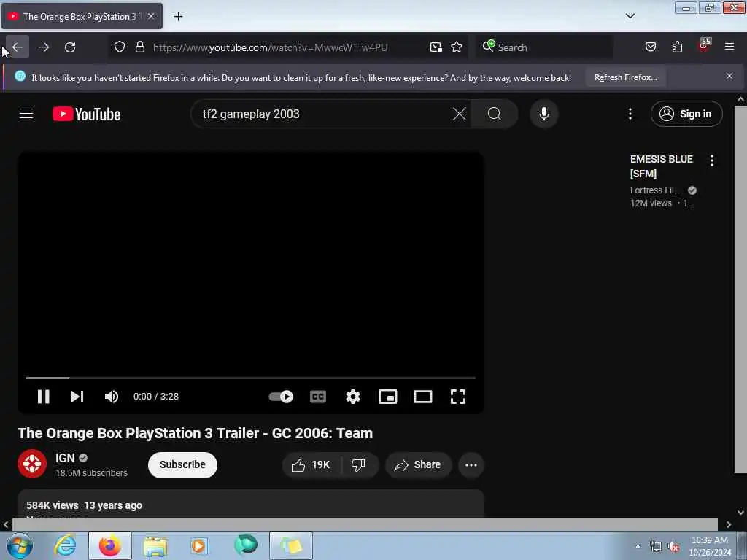Screen dimensions: 747x560
Task: Show site security info via the padlock
Action: (139, 47)
